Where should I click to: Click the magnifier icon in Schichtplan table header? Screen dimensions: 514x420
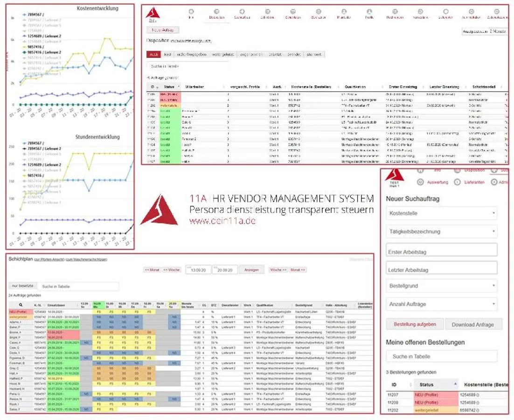coord(21,304)
